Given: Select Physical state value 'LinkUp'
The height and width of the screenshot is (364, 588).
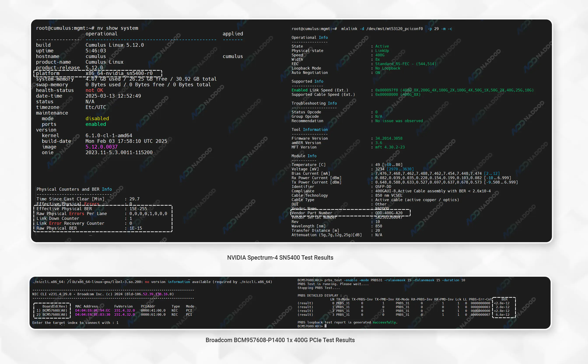Looking at the screenshot, I should pos(382,51).
